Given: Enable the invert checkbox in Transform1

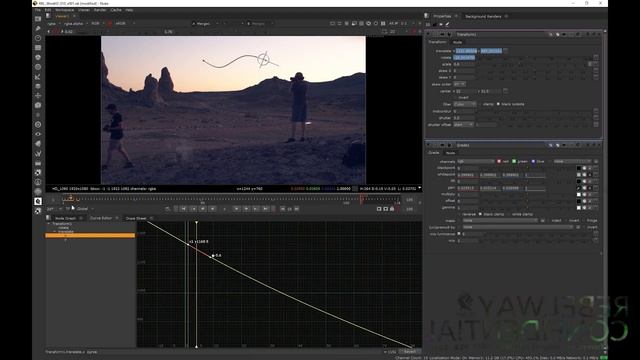Looking at the screenshot, I should coord(456,98).
